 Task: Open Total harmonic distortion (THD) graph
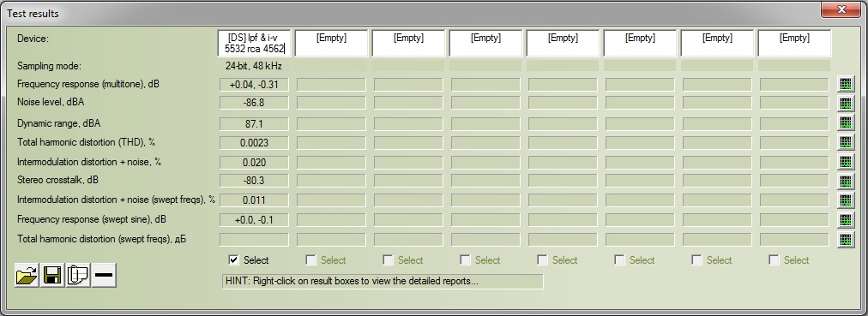coord(846,142)
